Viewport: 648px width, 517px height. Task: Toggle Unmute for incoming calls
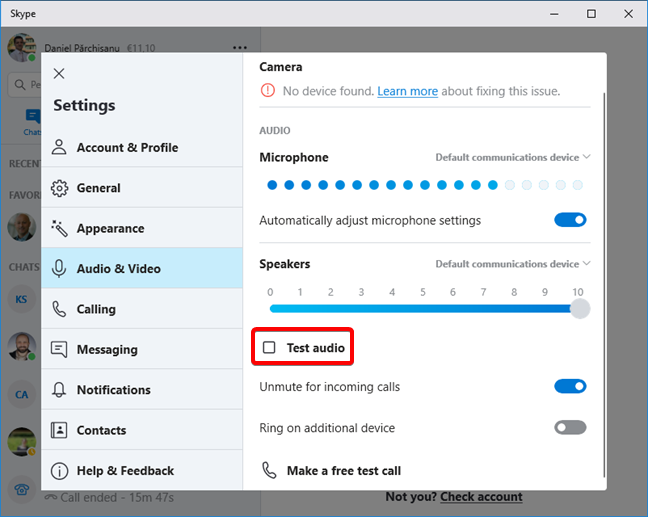pyautogui.click(x=570, y=386)
